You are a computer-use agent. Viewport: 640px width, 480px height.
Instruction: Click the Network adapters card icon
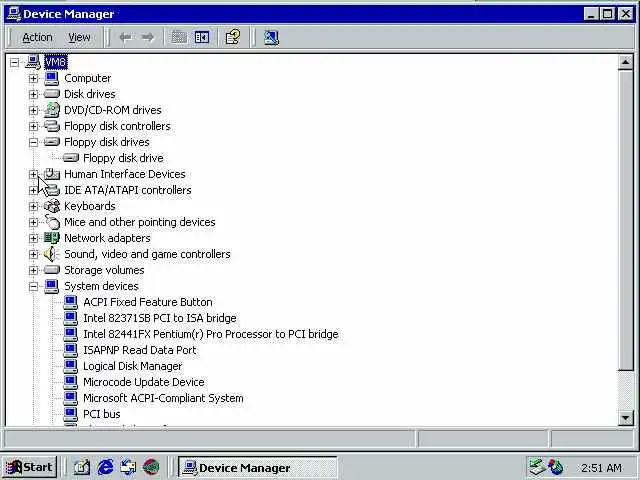click(52, 238)
